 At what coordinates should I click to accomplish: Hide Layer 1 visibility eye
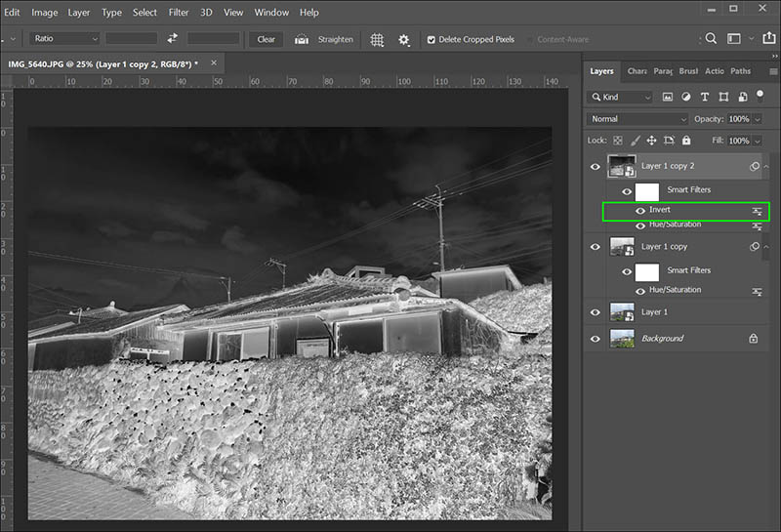point(596,312)
